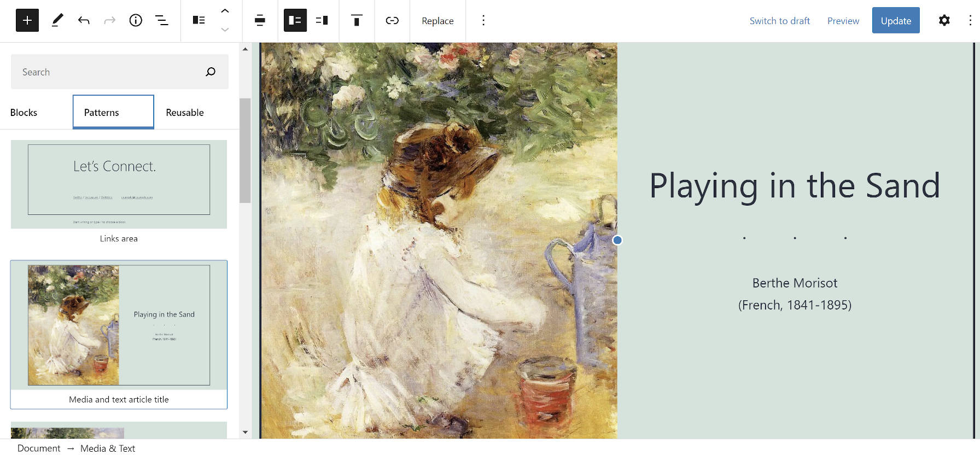
Task: Click the Undo arrow icon
Action: click(x=84, y=21)
